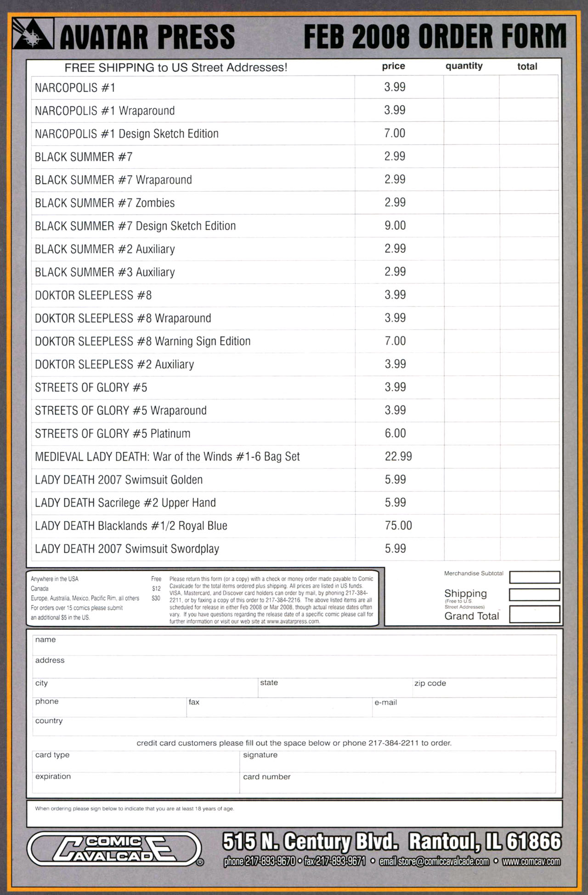Click the state field

click(335, 688)
